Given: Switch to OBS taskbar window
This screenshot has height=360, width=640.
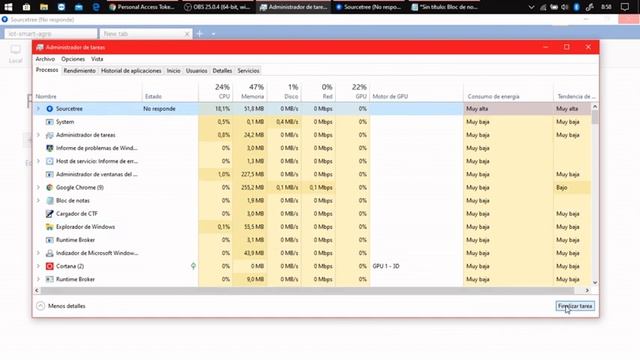Looking at the screenshot, I should (218, 7).
